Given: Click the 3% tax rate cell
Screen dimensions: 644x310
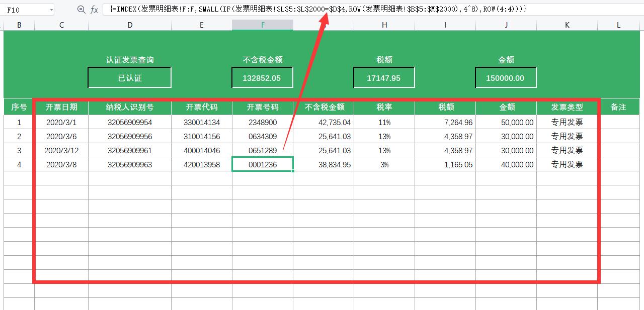Looking at the screenshot, I should (384, 164).
